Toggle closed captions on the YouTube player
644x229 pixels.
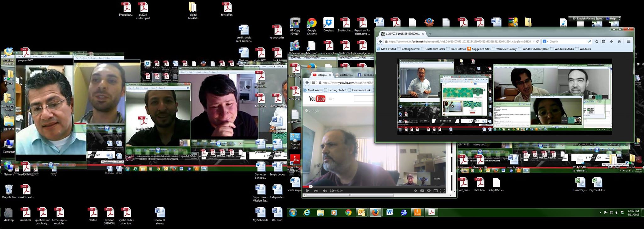[422, 191]
